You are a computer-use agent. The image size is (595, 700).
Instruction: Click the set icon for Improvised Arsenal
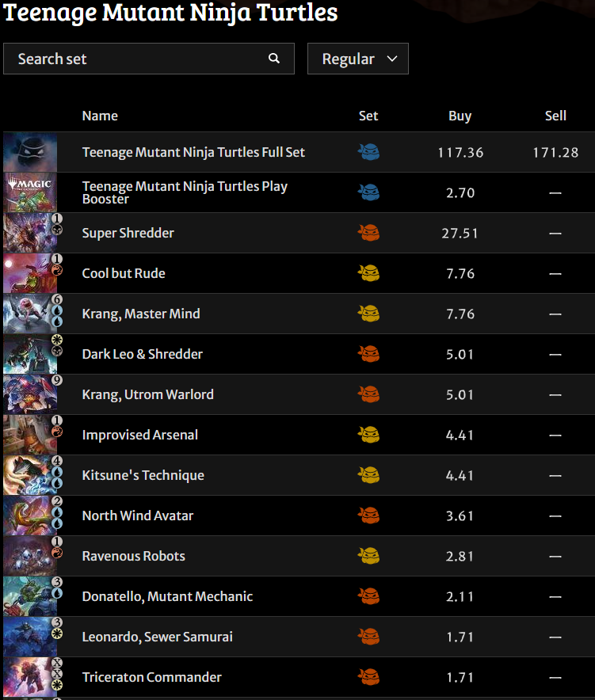(368, 435)
